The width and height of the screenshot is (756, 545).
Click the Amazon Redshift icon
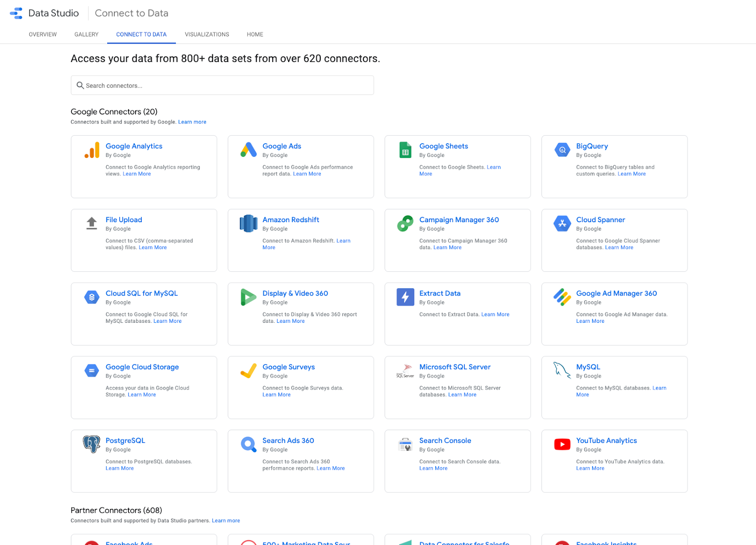249,224
